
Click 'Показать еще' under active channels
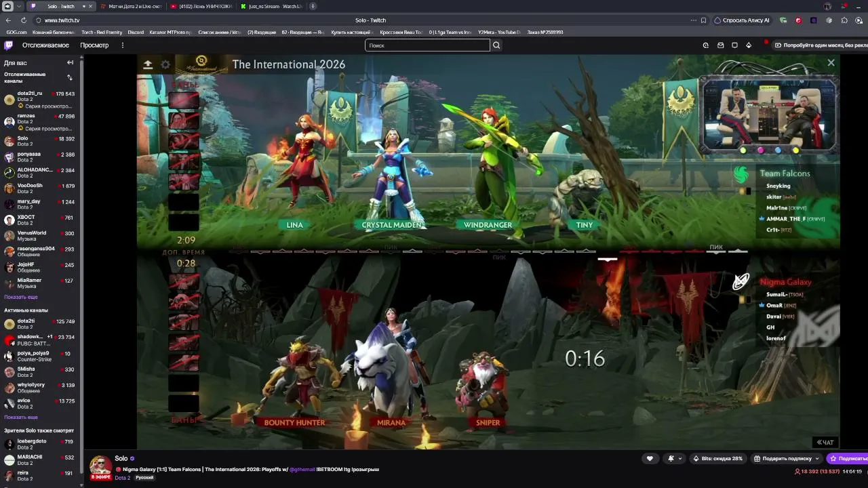click(x=21, y=418)
